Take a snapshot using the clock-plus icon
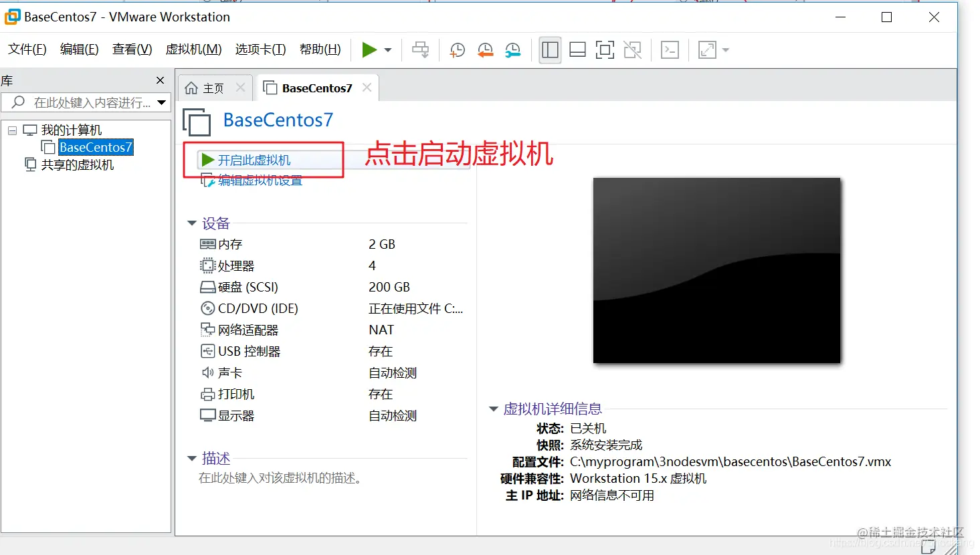 click(x=457, y=49)
